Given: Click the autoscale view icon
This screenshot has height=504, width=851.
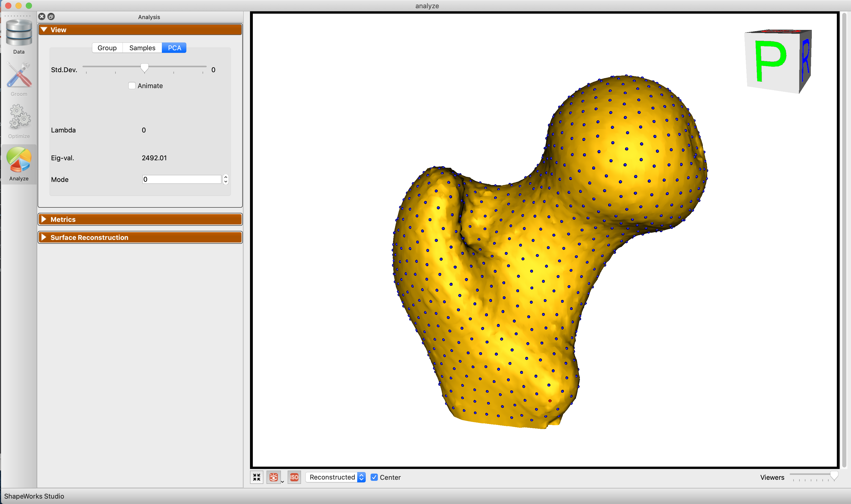Looking at the screenshot, I should click(257, 477).
